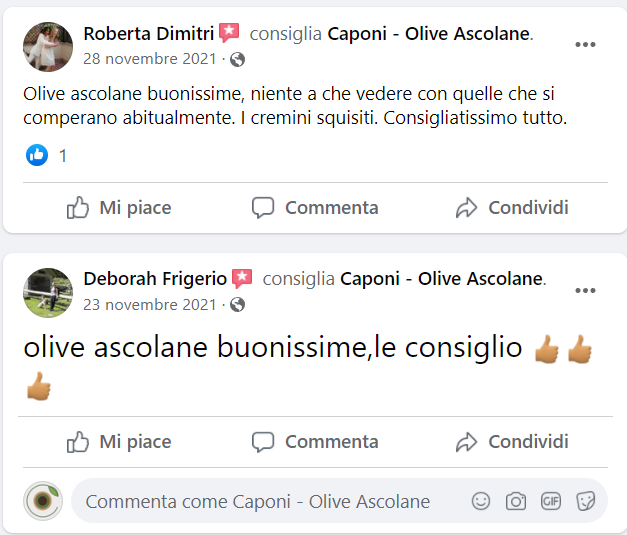
Task: Click the sticker icon in comment box
Action: pos(586,501)
